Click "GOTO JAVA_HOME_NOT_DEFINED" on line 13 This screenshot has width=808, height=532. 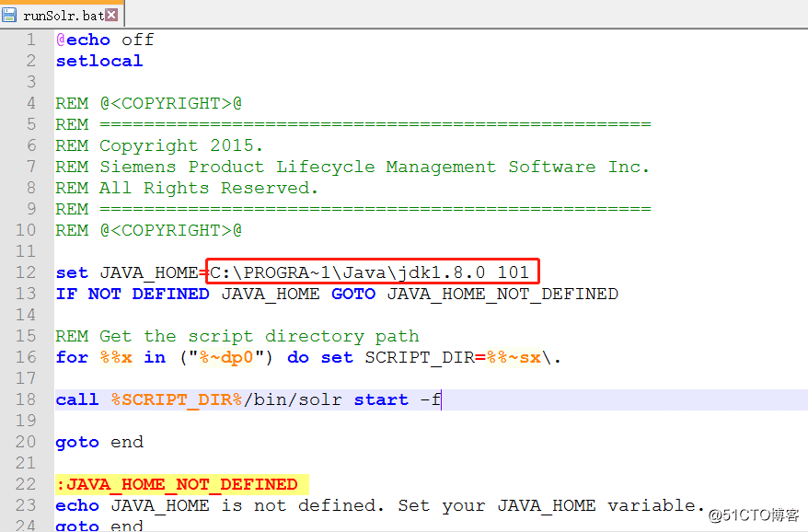[x=475, y=294]
